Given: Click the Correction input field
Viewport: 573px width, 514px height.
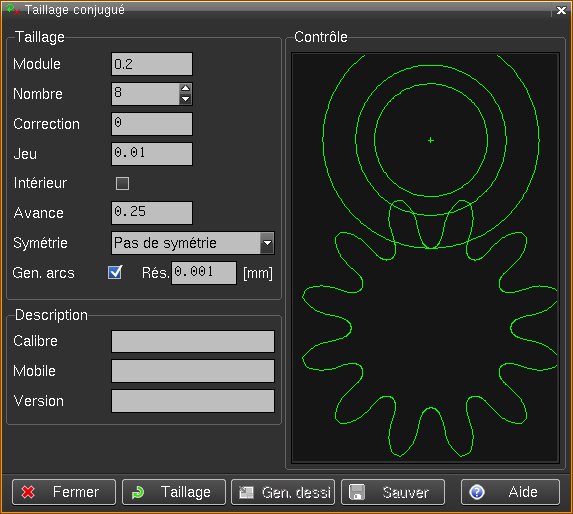Looking at the screenshot, I should (x=152, y=124).
